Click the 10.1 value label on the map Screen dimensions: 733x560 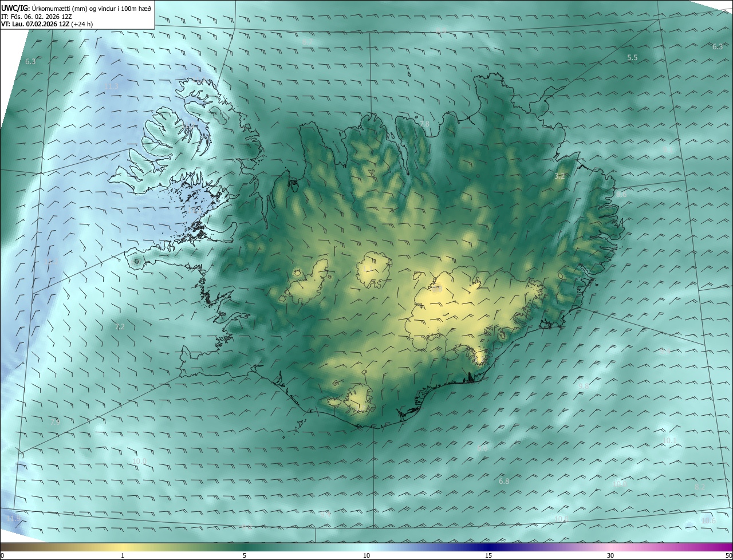[x=670, y=441]
